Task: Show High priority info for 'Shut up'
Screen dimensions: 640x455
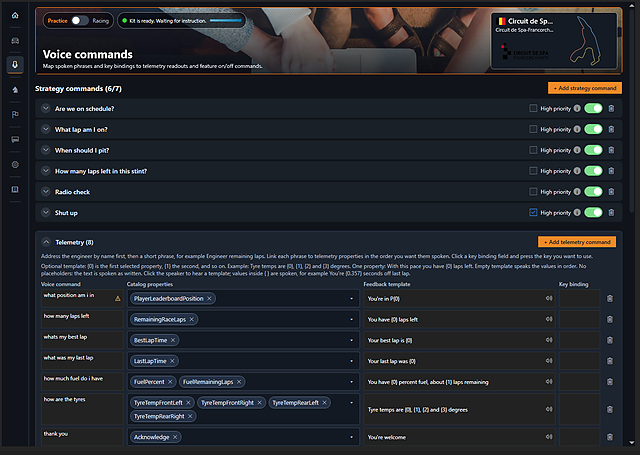Action: 577,213
